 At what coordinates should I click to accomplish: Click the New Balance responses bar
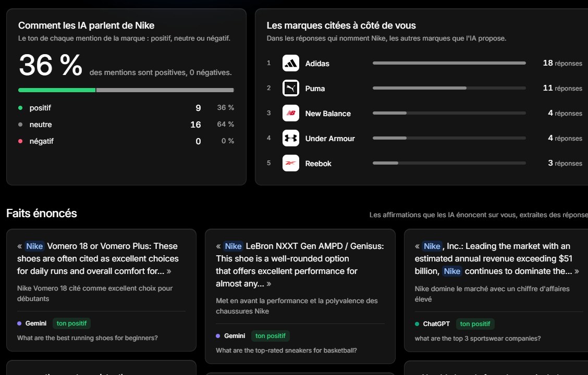click(449, 113)
